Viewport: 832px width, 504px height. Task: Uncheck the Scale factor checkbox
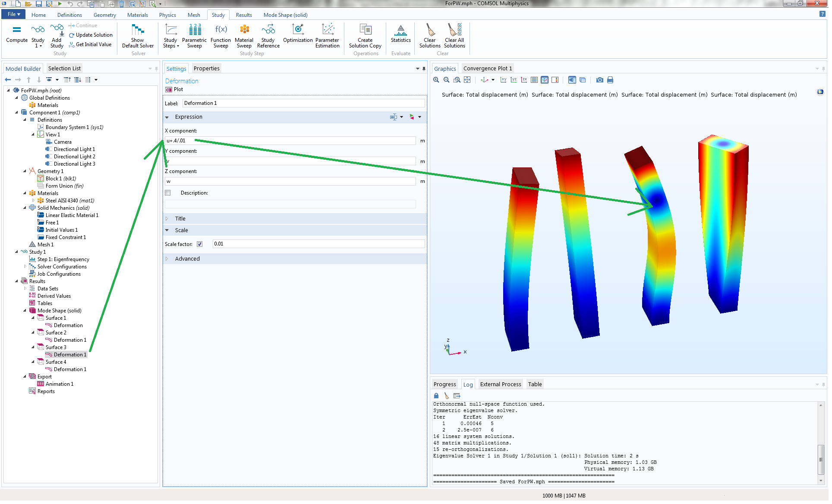click(200, 244)
